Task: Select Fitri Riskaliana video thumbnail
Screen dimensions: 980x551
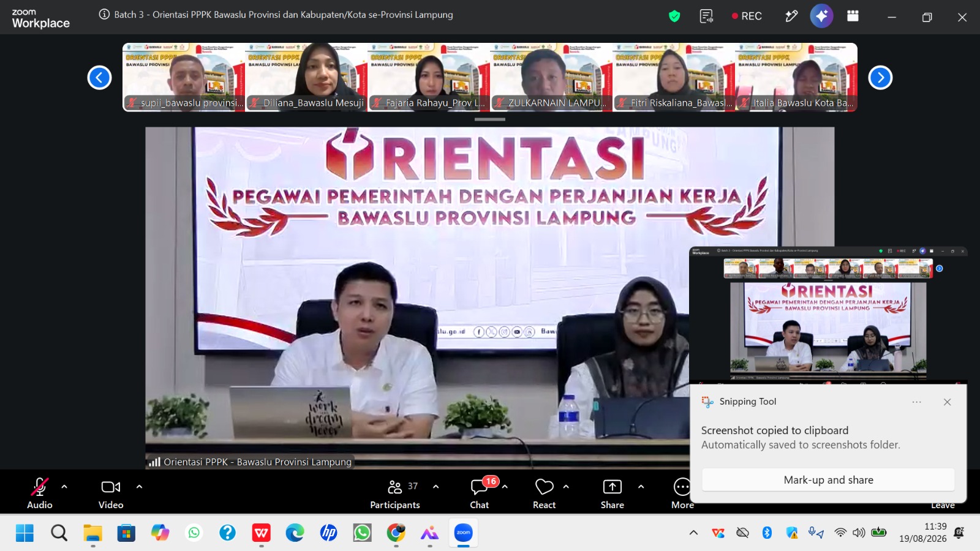Action: tap(674, 77)
